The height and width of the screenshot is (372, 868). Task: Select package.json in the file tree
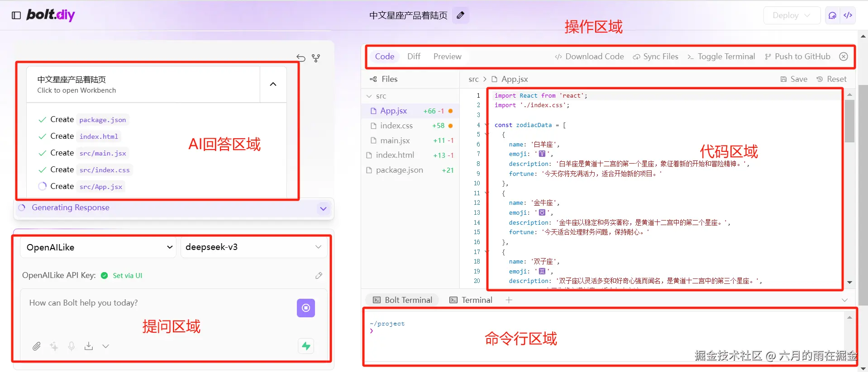(410, 170)
